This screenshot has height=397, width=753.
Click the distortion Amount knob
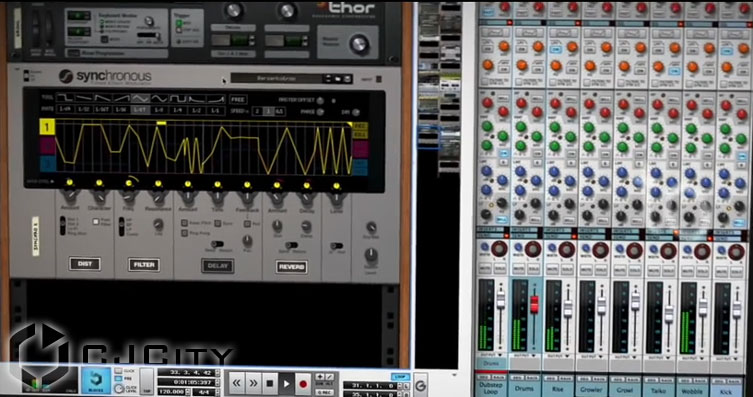coord(70,195)
